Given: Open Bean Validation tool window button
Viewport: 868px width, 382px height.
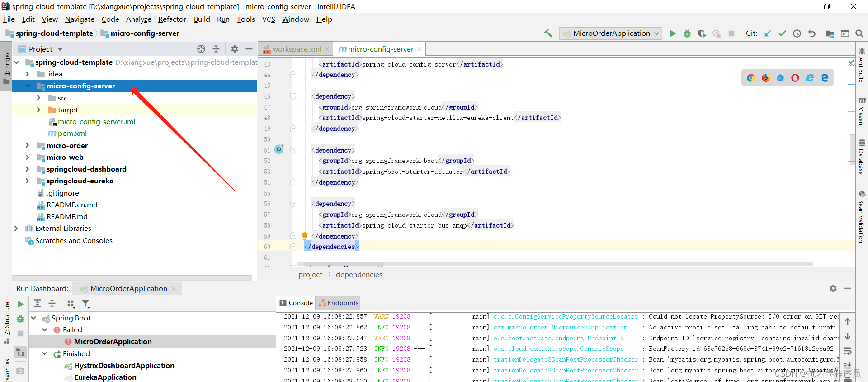Looking at the screenshot, I should pyautogui.click(x=862, y=217).
